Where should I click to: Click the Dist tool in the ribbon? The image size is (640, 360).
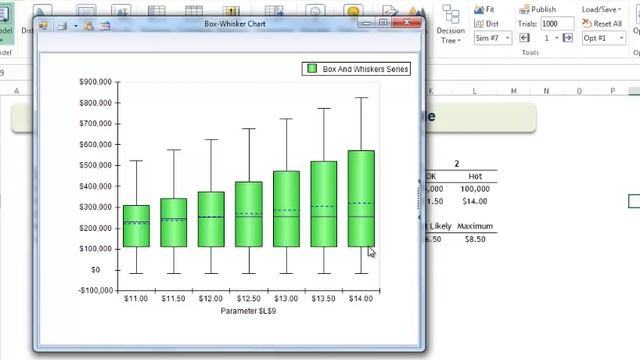pyautogui.click(x=487, y=24)
